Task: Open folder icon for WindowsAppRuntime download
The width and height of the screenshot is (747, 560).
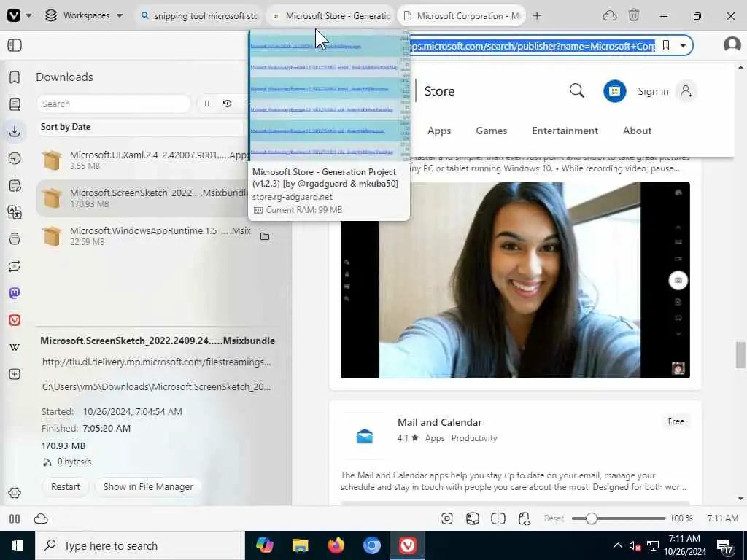Action: 265,236
